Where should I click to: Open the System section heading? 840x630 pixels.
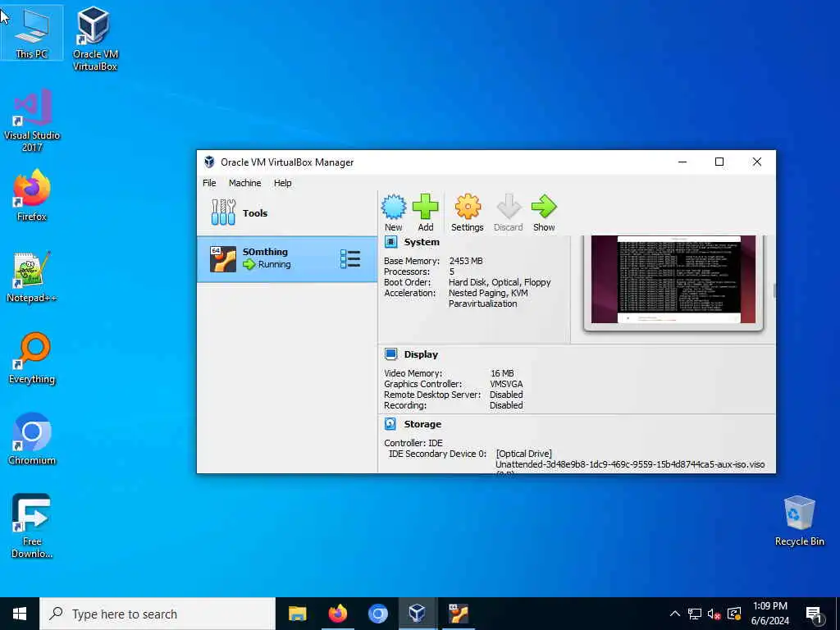pyautogui.click(x=422, y=242)
